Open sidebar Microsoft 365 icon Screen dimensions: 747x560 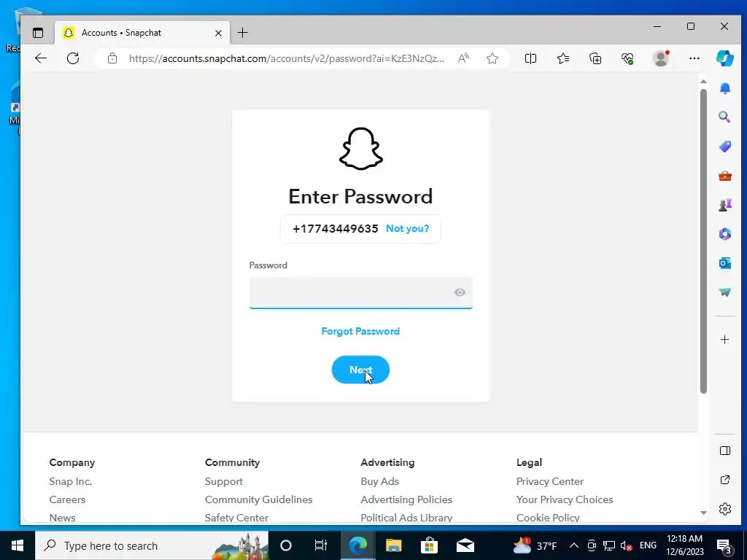click(724, 234)
